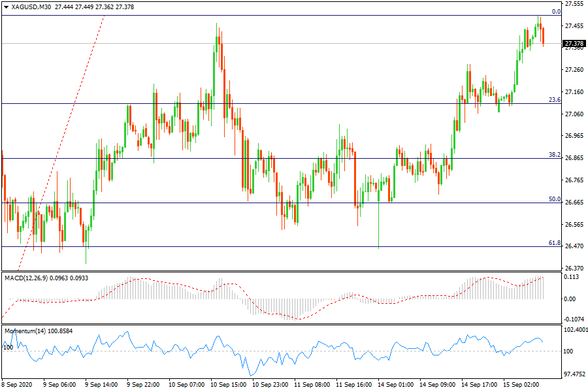This screenshot has height=392, width=588.
Task: Click the triangle arrow beside XAGUSD,M30
Action: coord(6,6)
